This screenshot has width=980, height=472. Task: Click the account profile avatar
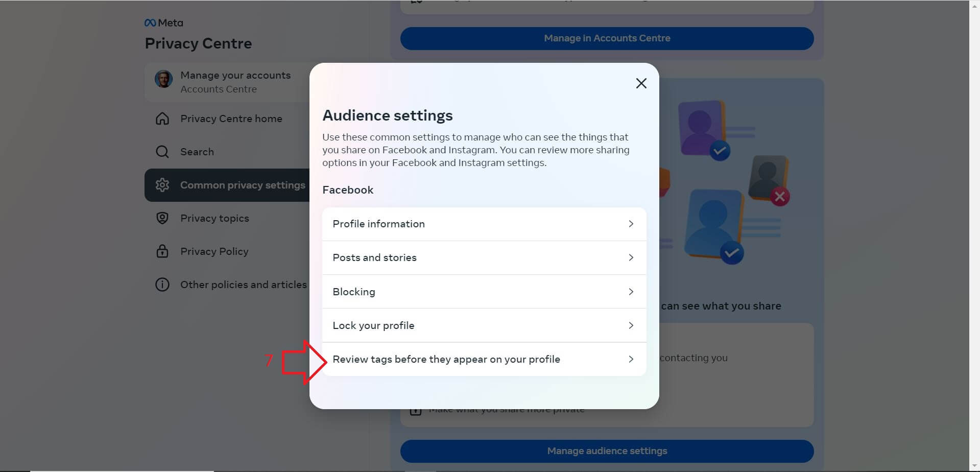163,79
